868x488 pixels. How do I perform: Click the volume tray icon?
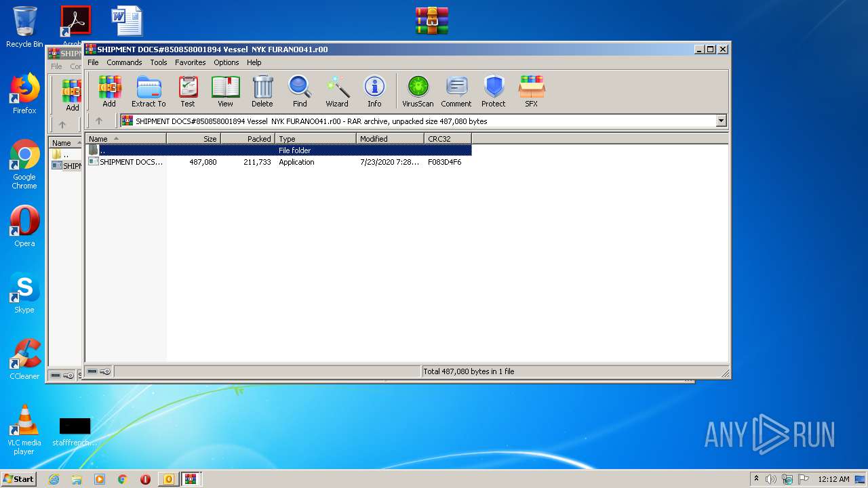(x=771, y=479)
